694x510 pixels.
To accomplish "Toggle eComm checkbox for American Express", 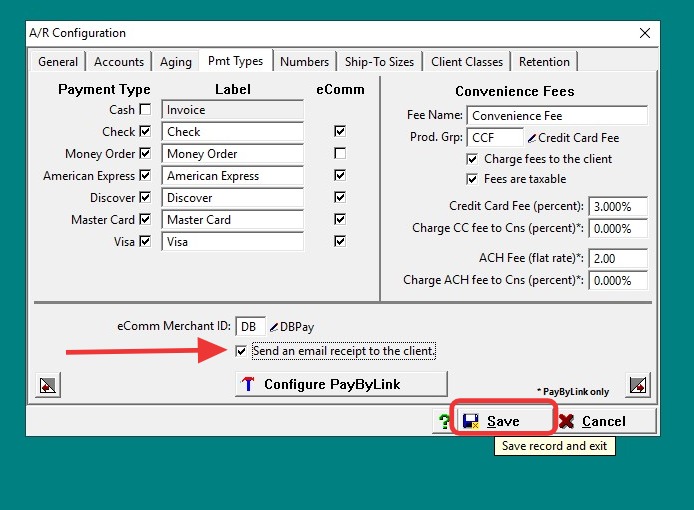I will pyautogui.click(x=340, y=175).
